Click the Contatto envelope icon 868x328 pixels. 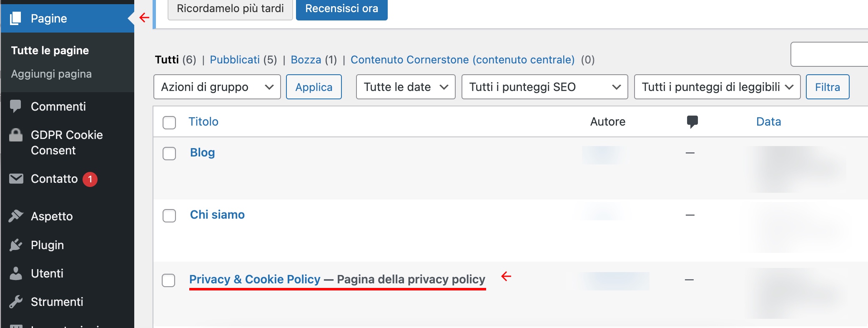click(16, 179)
